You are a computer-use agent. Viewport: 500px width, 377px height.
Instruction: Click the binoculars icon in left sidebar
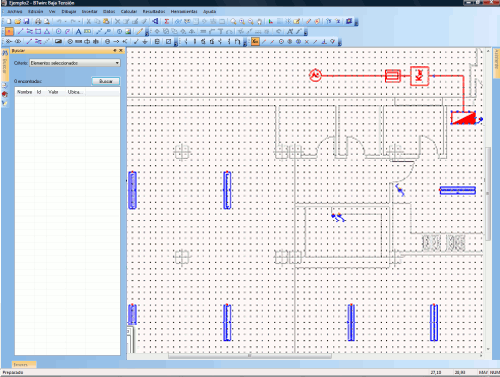(5, 53)
